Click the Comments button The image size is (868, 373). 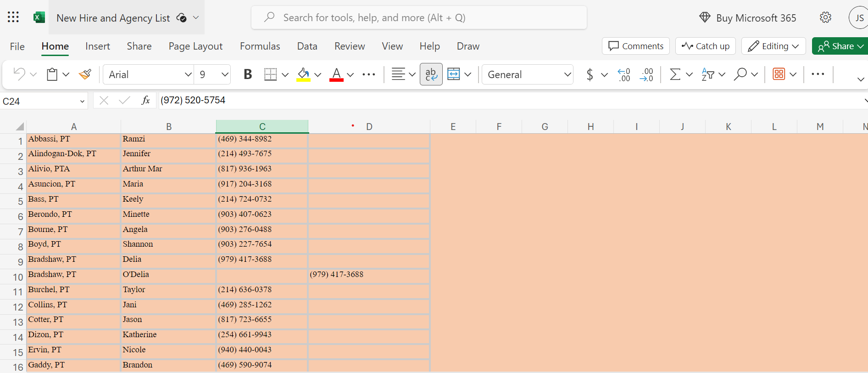coord(636,46)
